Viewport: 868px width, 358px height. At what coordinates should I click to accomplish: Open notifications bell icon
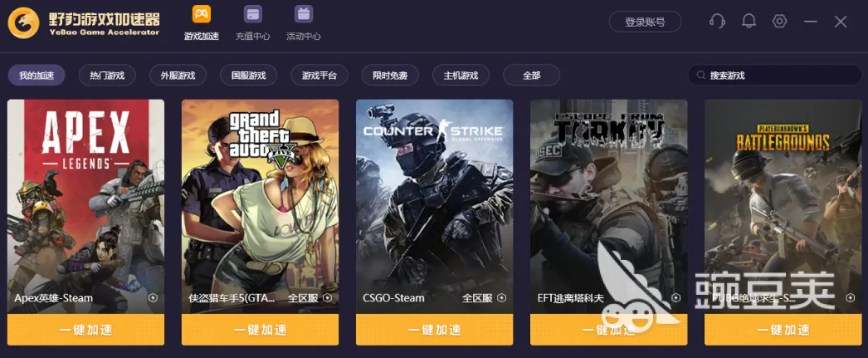(x=749, y=22)
